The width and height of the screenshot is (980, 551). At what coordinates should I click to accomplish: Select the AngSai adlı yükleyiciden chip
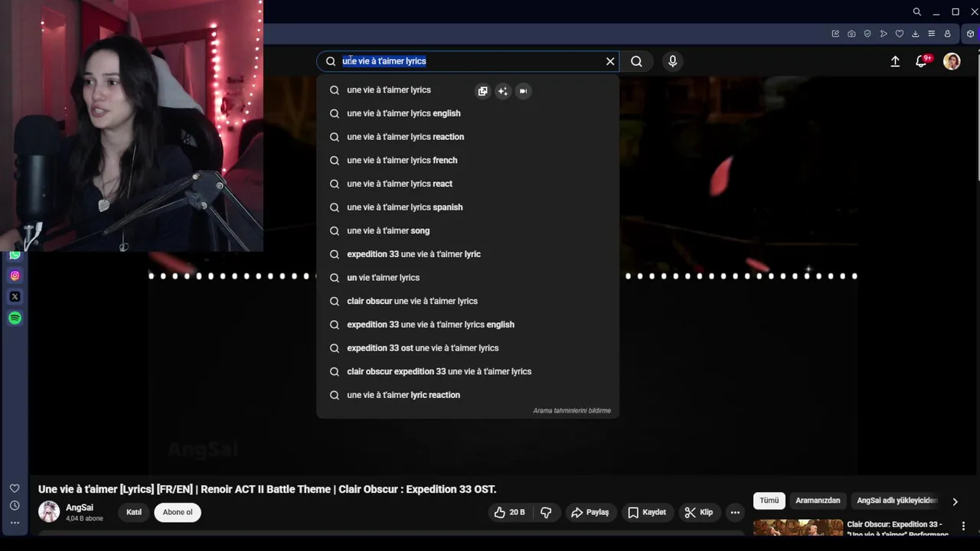(897, 500)
